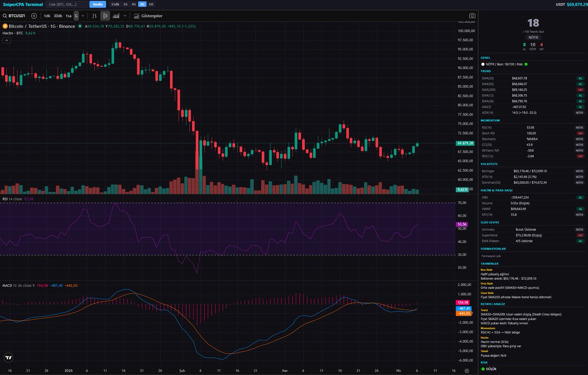Image resolution: width=588 pixels, height=375 pixels.
Task: Select the area chart style icon
Action: pyautogui.click(x=116, y=16)
